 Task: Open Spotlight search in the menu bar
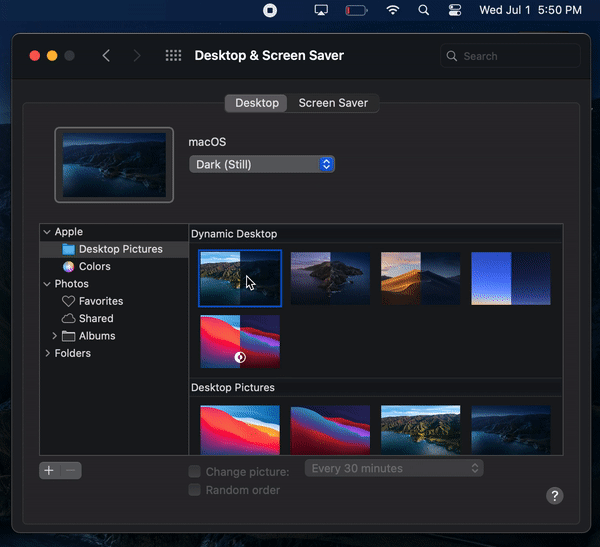pyautogui.click(x=424, y=10)
